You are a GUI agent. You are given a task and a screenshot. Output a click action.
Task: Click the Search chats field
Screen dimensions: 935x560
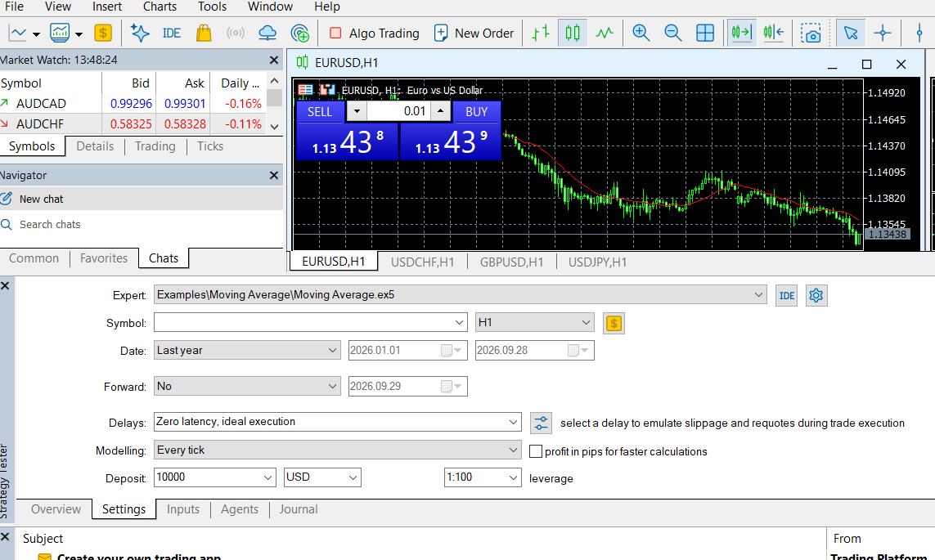142,225
